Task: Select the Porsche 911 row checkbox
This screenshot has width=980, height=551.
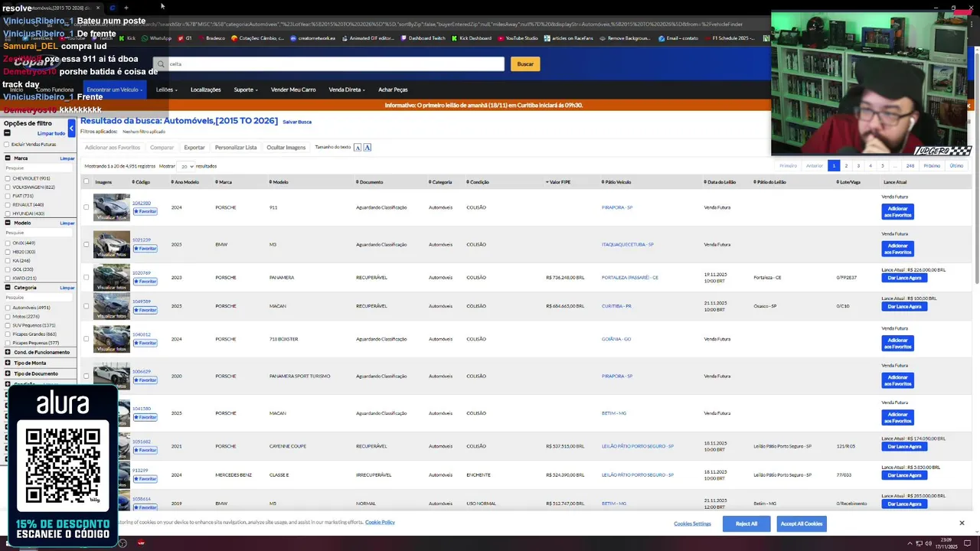Action: pos(87,207)
